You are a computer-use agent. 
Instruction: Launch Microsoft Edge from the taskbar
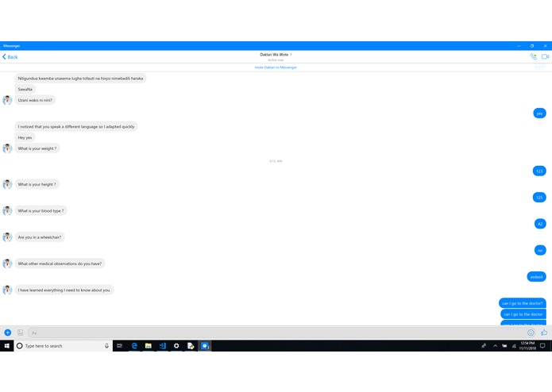tap(134, 346)
